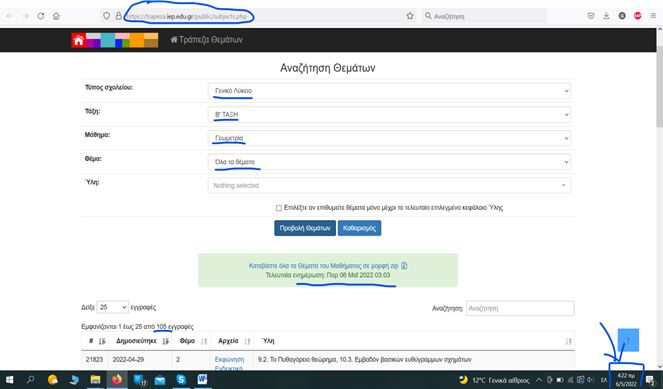Open the Save to Pocket icon
Screen dimensions: 663x389
click(x=591, y=16)
